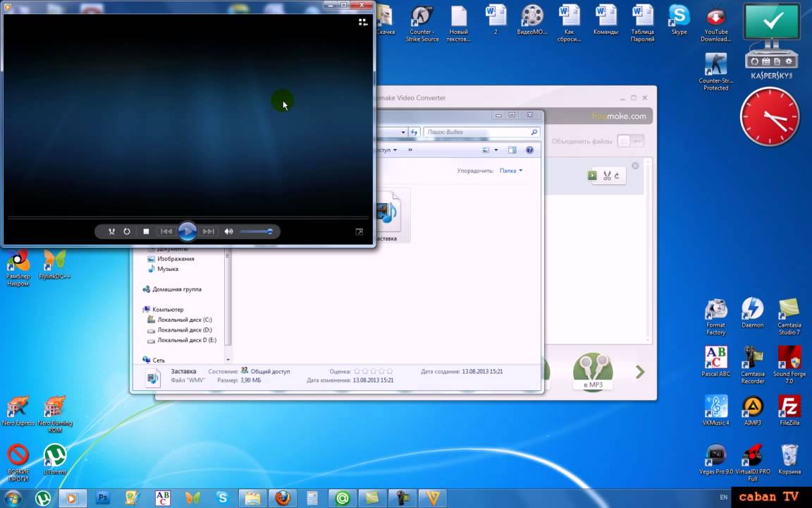Viewport: 812px width, 508px height.
Task: Select the Format Factory desktop icon
Action: [715, 317]
